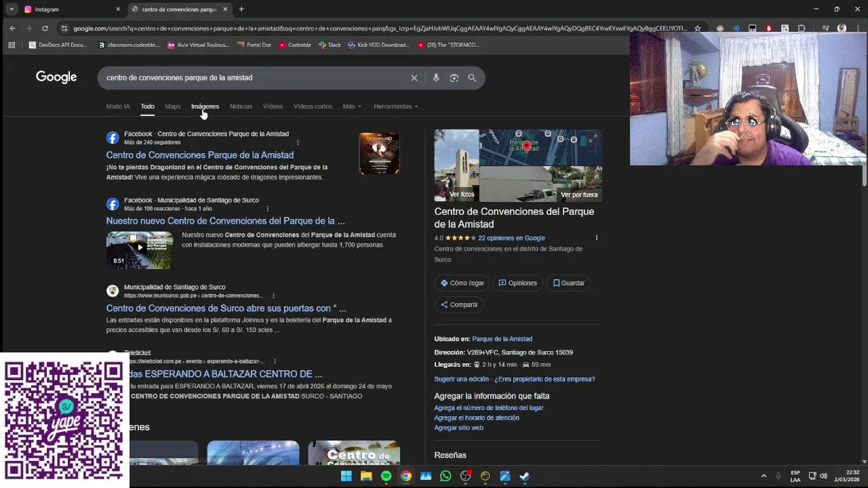868x488 pixels.
Task: Select the Videos results tab
Action: click(x=273, y=106)
